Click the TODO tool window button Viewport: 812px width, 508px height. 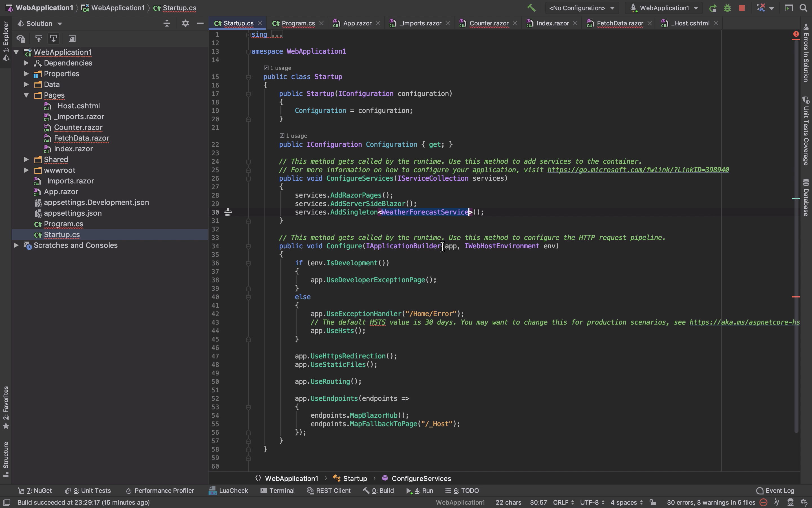(x=462, y=491)
